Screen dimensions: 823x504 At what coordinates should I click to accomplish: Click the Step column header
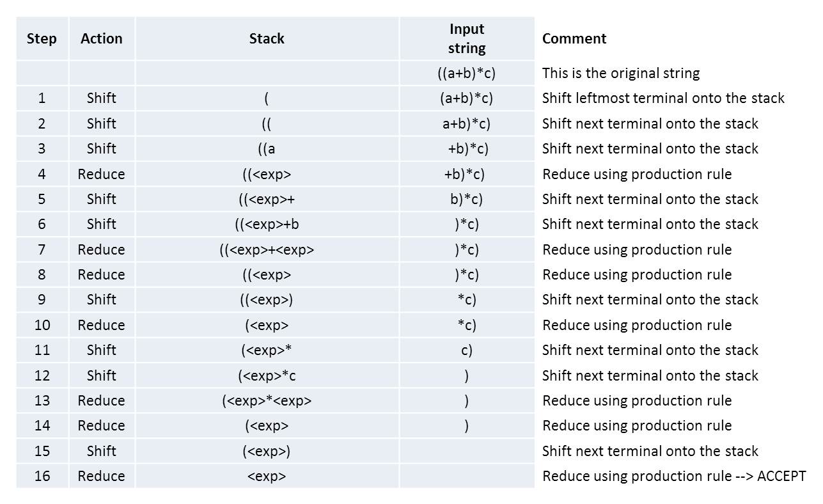click(42, 38)
